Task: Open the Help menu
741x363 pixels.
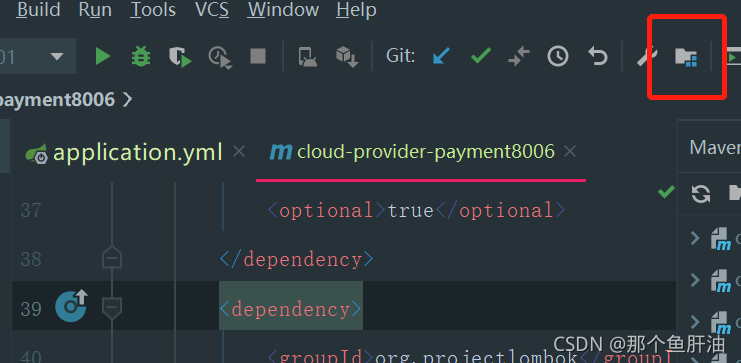Action: pyautogui.click(x=356, y=9)
